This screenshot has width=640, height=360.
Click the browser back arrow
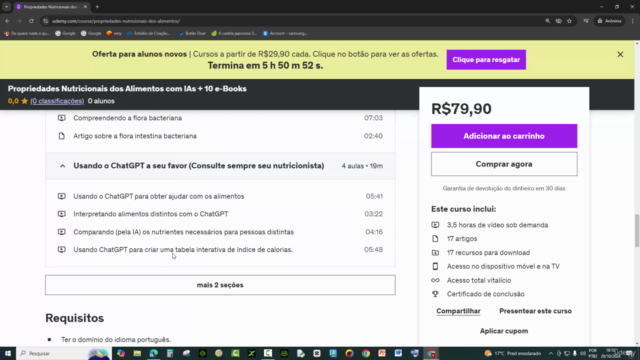7,21
